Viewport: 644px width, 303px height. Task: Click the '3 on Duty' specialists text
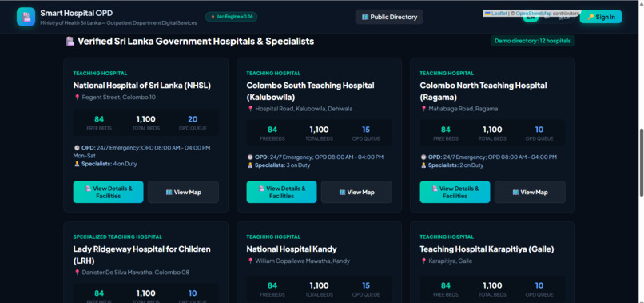(x=299, y=165)
